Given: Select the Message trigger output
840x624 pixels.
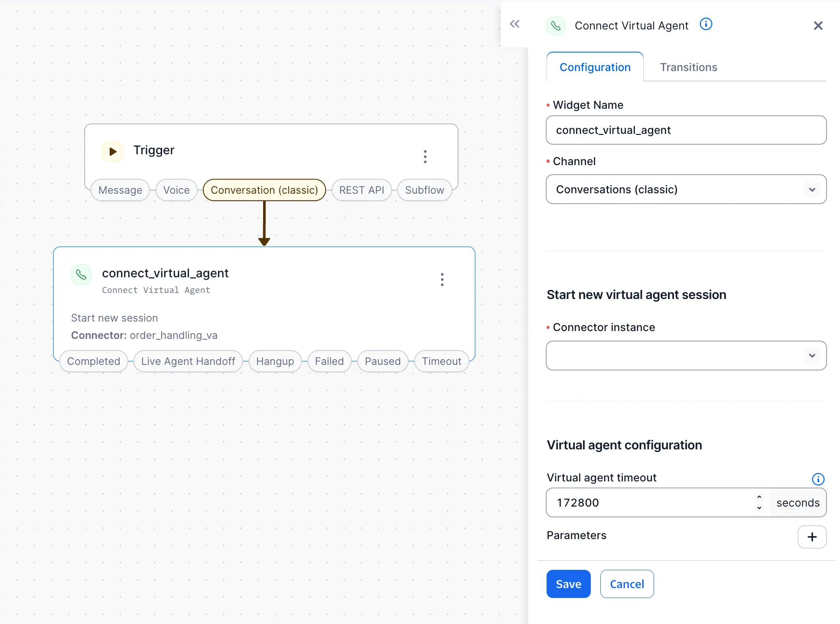Looking at the screenshot, I should (x=120, y=190).
